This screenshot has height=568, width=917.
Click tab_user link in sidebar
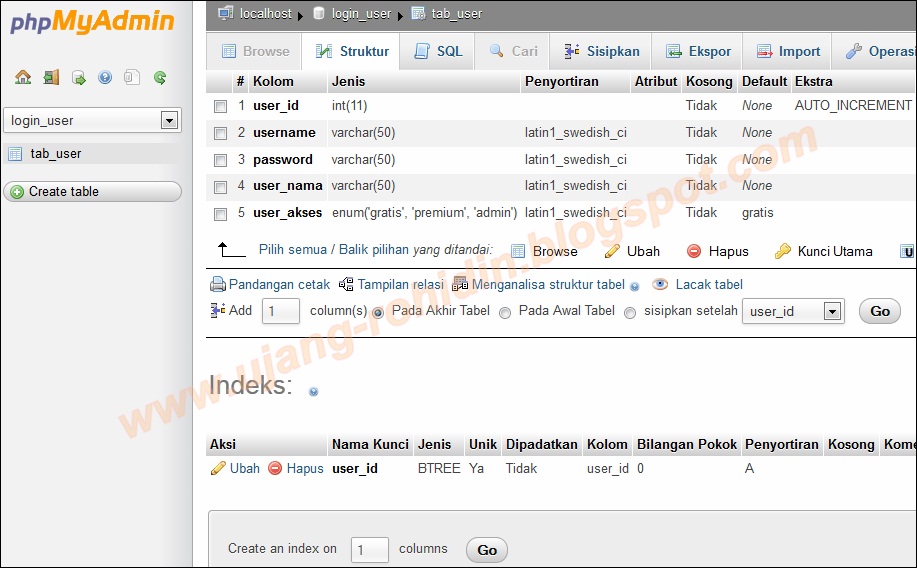(x=56, y=154)
